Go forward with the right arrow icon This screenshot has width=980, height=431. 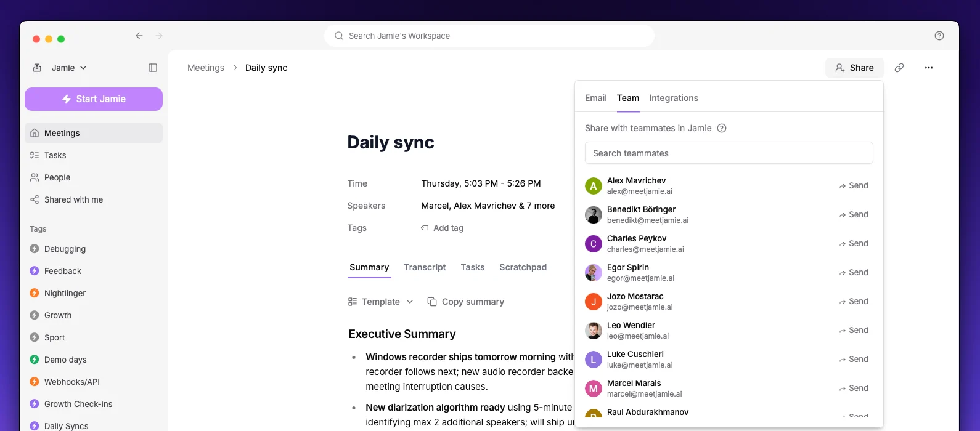[x=159, y=36]
